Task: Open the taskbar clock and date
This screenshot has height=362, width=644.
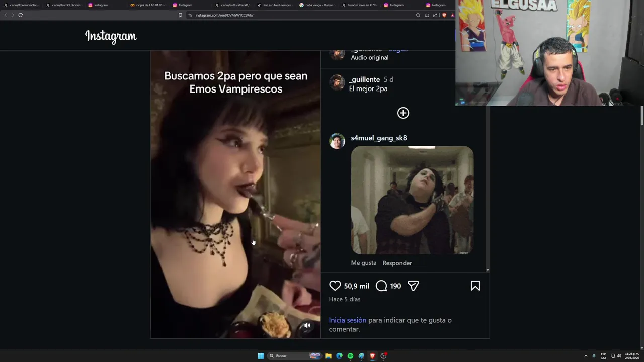Action: coord(632,356)
